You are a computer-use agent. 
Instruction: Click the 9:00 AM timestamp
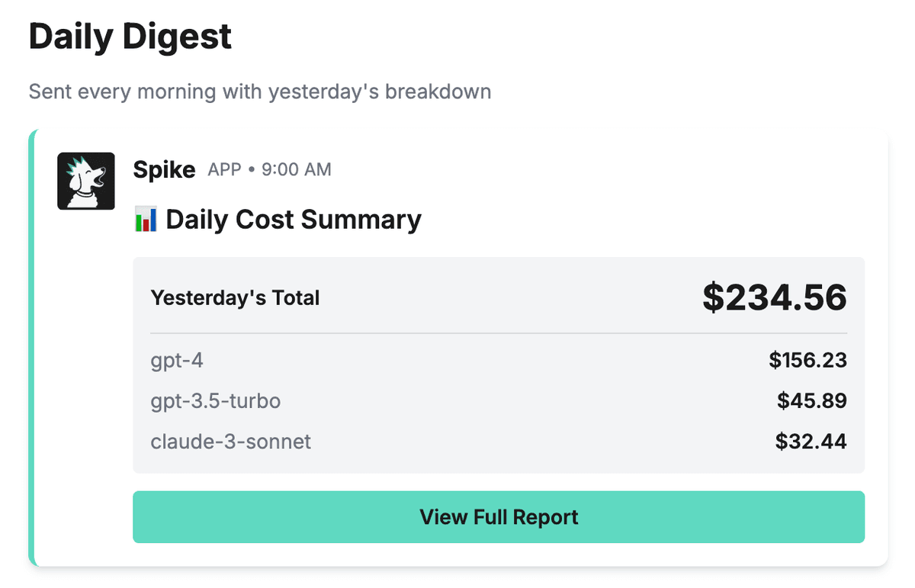point(296,170)
